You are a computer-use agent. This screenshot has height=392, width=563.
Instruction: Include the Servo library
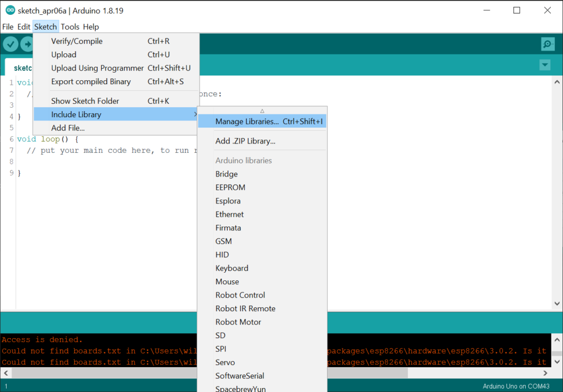coord(225,362)
